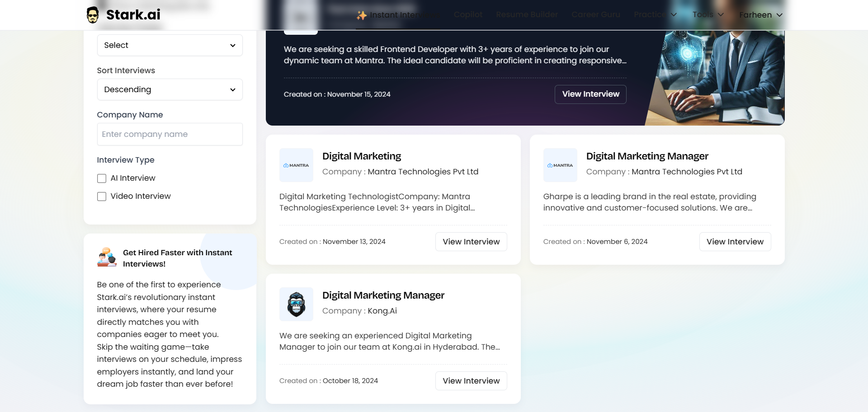
Task: Click Mantra logo on Digital Marketing card
Action: [296, 165]
